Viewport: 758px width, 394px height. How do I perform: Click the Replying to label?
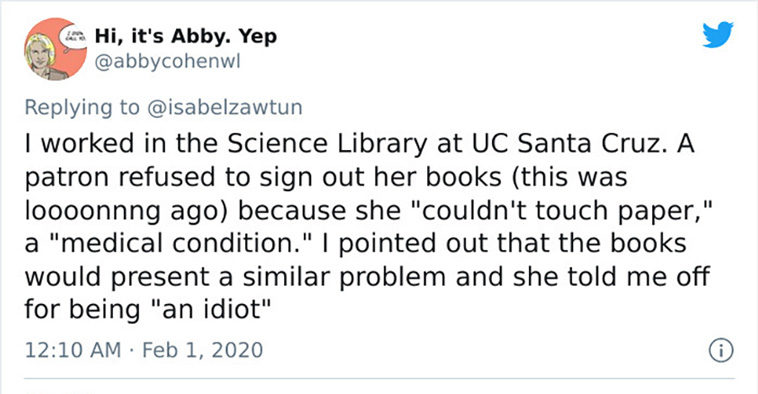[82, 108]
